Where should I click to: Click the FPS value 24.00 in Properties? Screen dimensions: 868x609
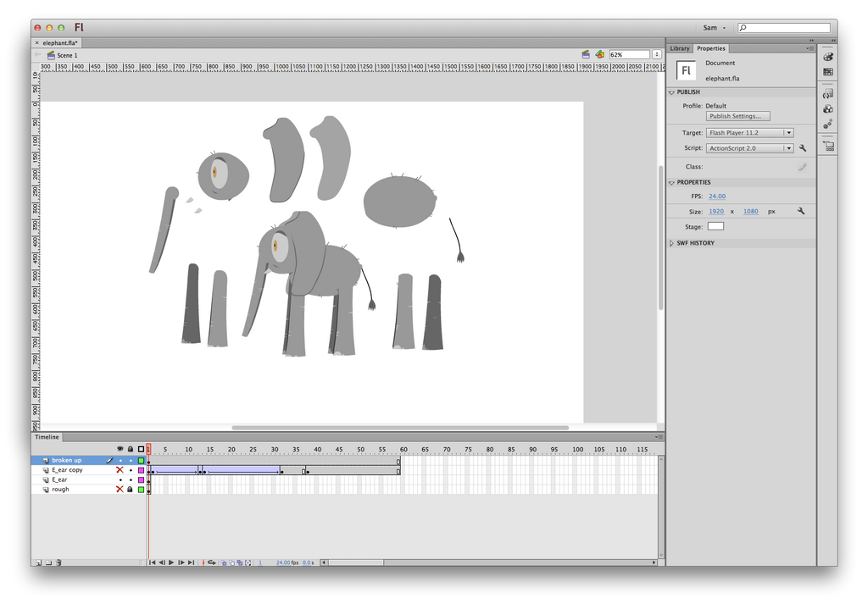point(717,197)
